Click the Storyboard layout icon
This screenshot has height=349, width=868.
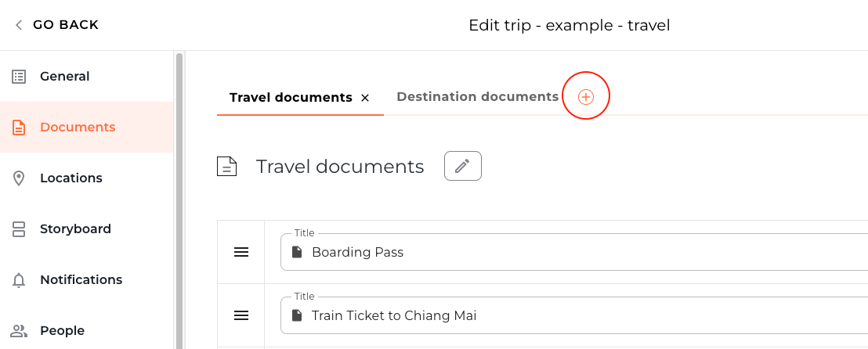coord(19,229)
